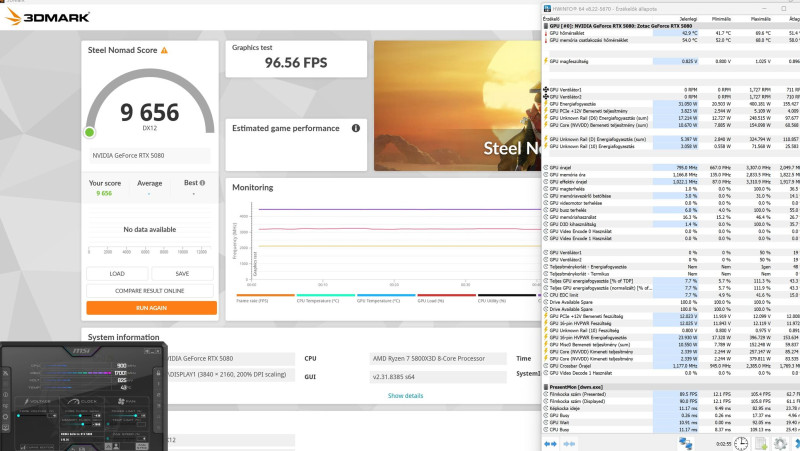The height and width of the screenshot is (451, 800).
Task: Select the GPU 16-pin HVPWR Feszültség row
Action: [670, 323]
